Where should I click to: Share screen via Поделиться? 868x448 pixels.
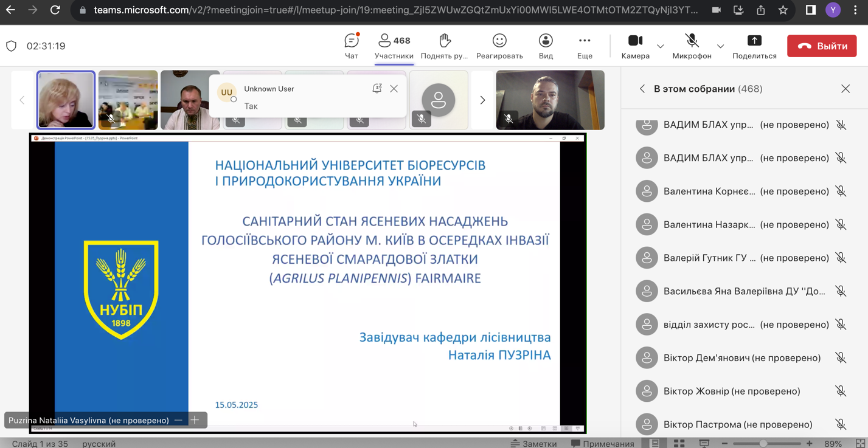[x=754, y=46]
